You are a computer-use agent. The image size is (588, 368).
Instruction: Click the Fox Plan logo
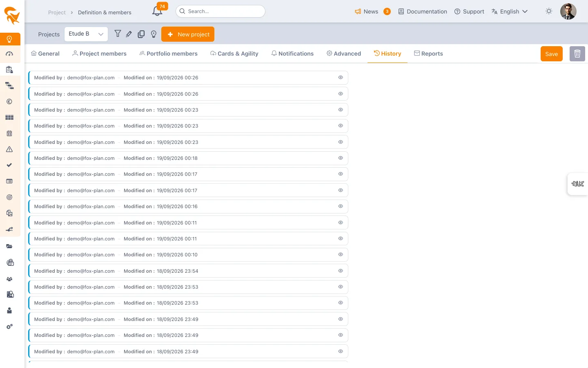[12, 16]
